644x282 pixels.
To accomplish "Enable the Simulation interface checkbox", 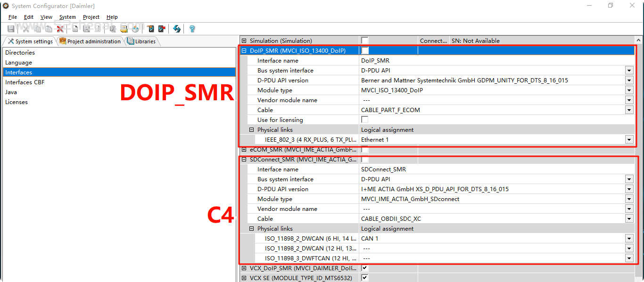I will 365,40.
